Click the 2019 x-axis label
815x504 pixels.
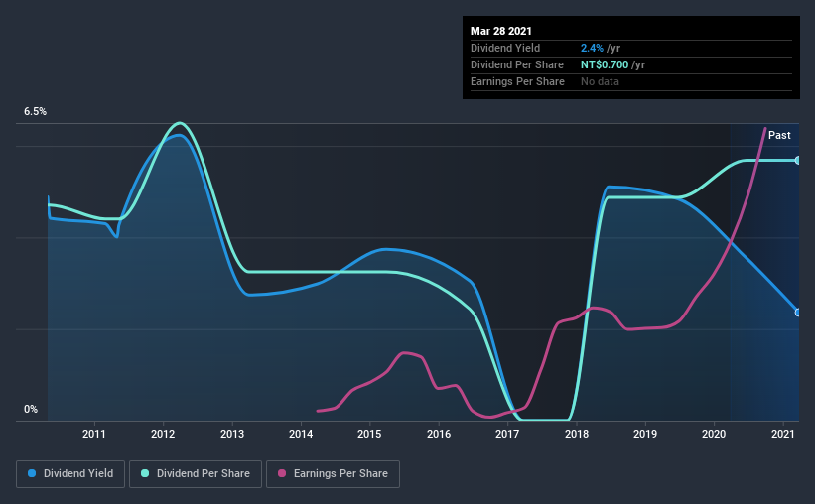[x=645, y=434]
